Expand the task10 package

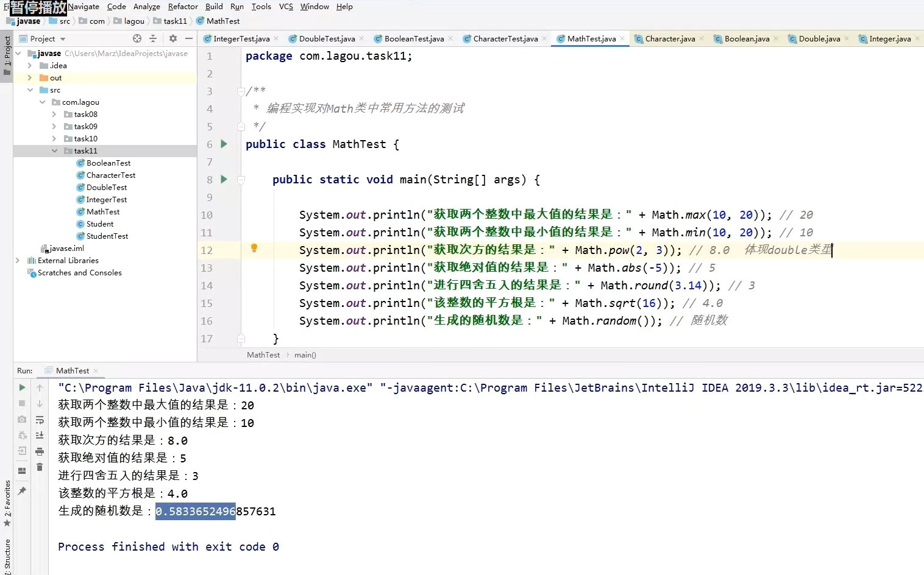click(54, 138)
